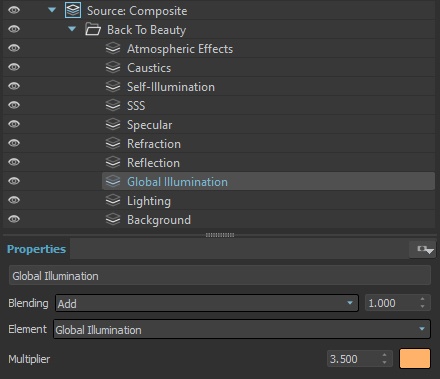440x379 pixels.
Task: Click the Global Illumination layer name field
Action: [x=220, y=276]
